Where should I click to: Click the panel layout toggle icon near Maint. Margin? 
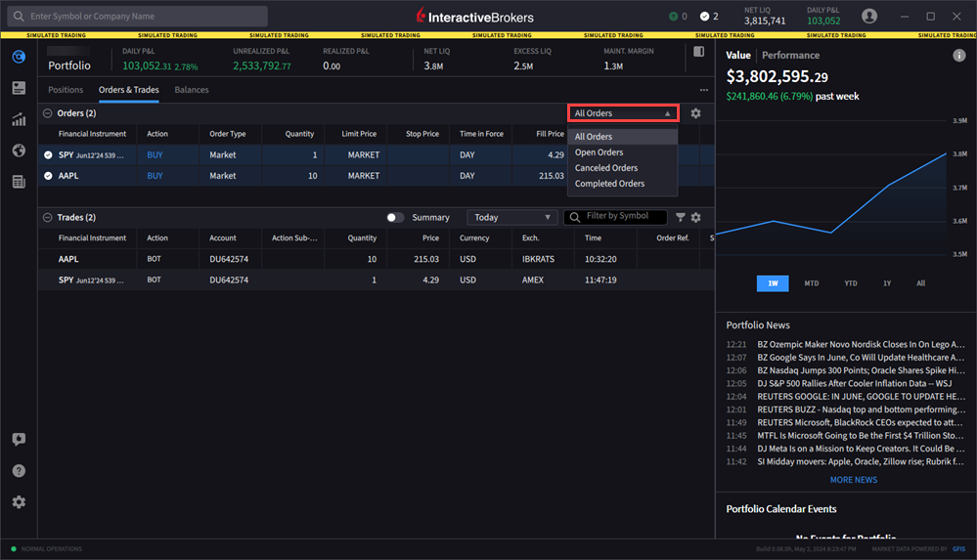pyautogui.click(x=698, y=52)
